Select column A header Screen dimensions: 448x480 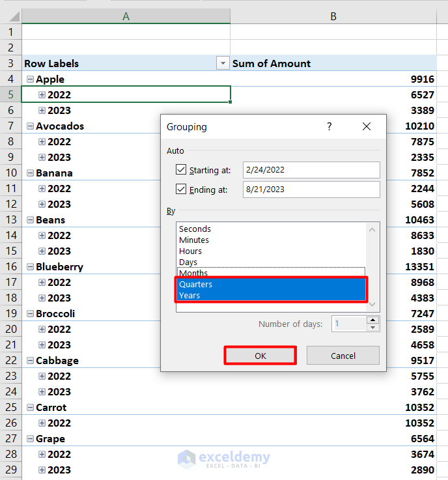[126, 16]
